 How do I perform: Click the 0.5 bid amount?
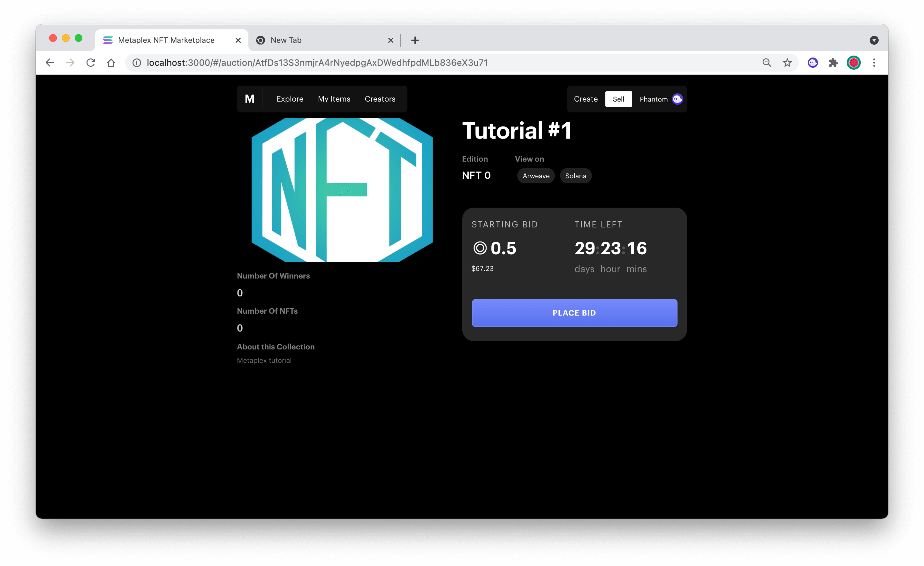click(503, 248)
